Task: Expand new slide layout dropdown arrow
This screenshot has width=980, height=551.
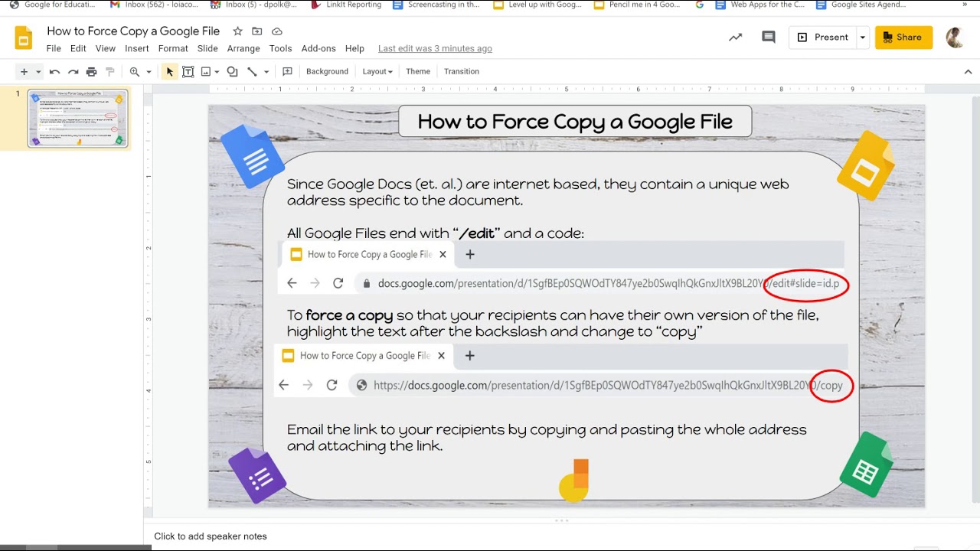Action: click(38, 72)
